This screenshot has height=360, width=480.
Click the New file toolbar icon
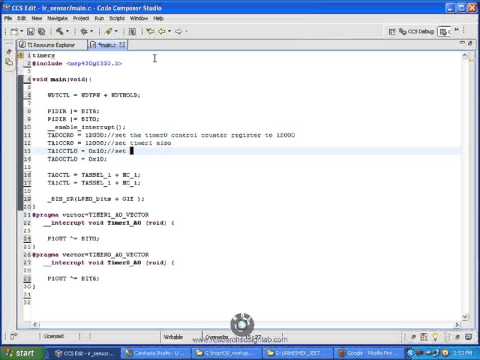pyautogui.click(x=14, y=32)
